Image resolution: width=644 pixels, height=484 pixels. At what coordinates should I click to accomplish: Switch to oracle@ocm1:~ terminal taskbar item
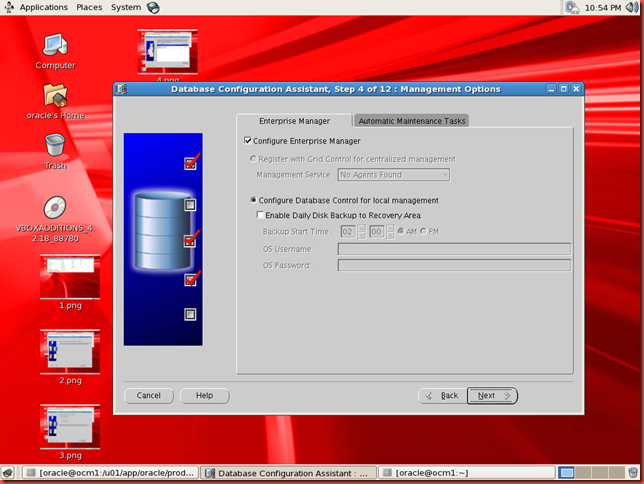[467, 473]
